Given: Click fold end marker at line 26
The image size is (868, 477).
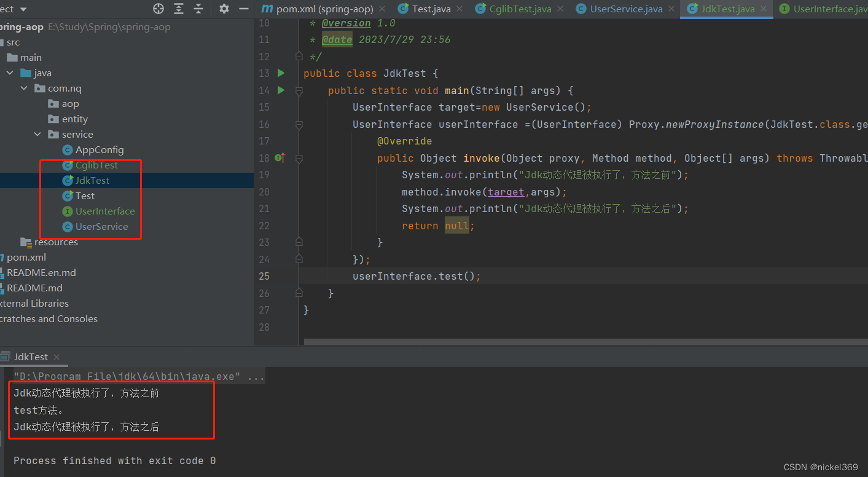Looking at the screenshot, I should tap(299, 293).
